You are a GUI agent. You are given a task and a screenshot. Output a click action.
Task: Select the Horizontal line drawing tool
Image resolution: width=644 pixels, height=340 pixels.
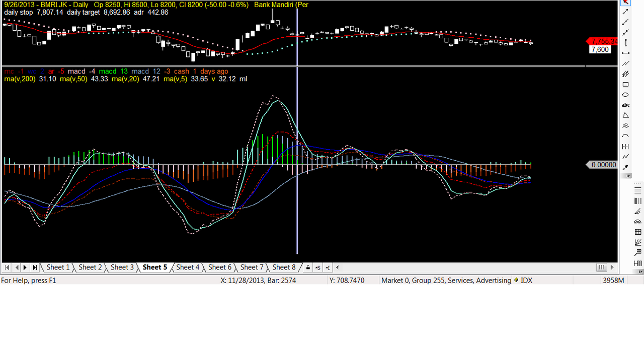(625, 53)
